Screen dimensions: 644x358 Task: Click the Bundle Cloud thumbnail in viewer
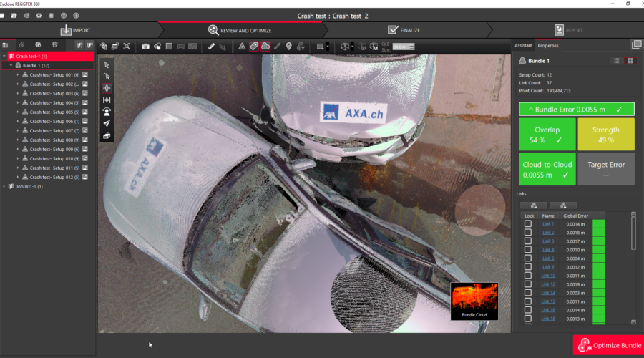(x=474, y=301)
